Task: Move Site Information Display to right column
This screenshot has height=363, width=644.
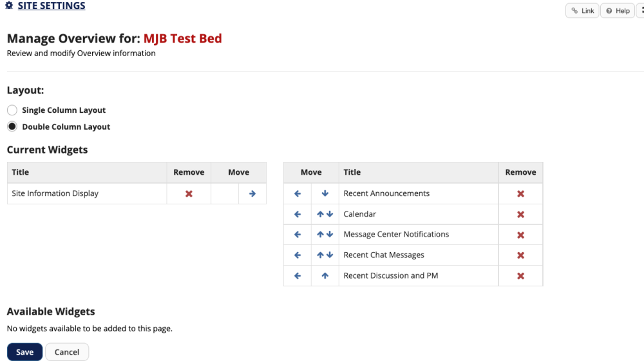Action: tap(252, 193)
